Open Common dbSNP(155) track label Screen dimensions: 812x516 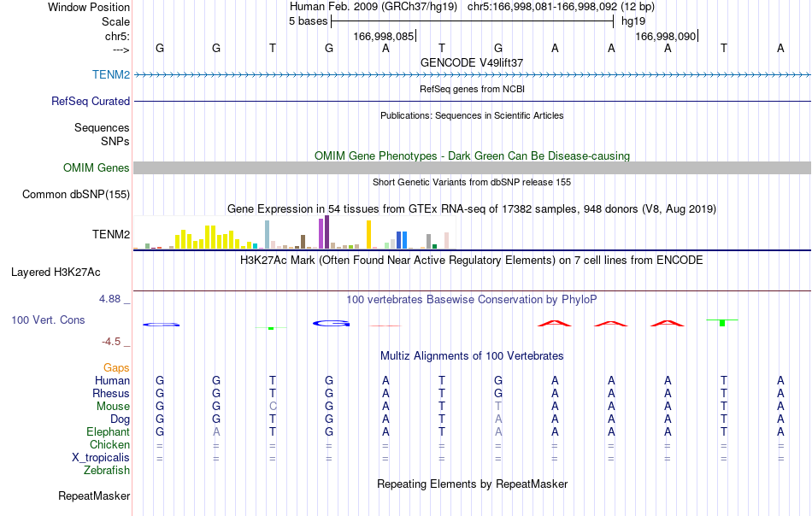[x=76, y=195]
